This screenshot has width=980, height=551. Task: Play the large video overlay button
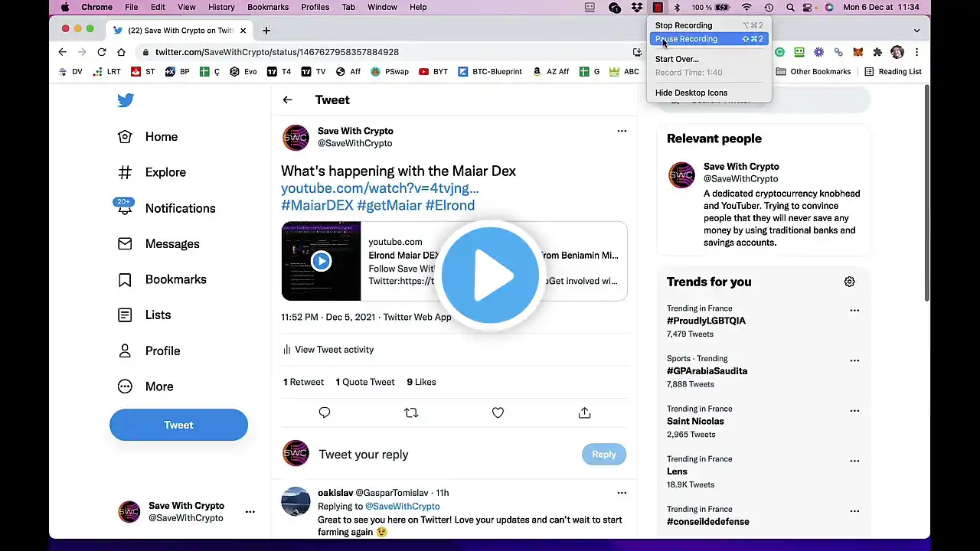(x=490, y=275)
